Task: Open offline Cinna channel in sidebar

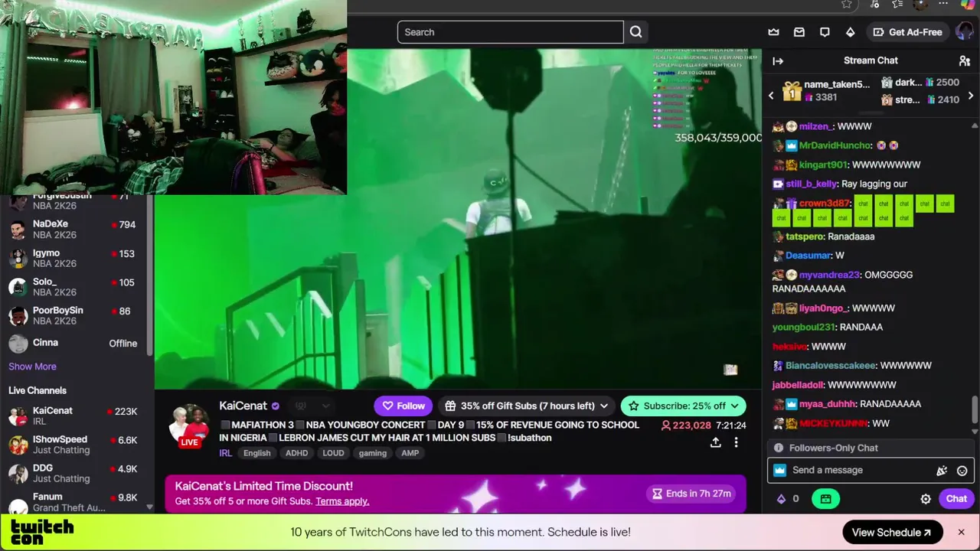Action: pyautogui.click(x=73, y=344)
